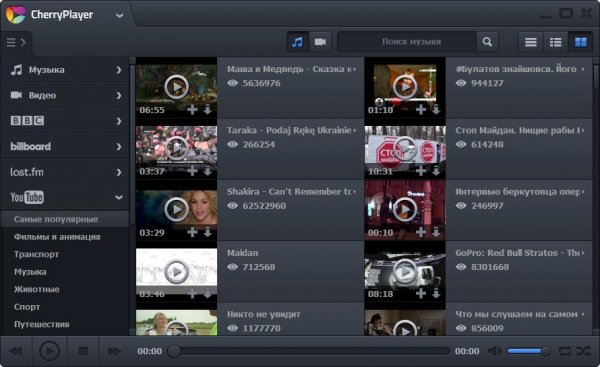Download the Маша и Медведь video
Screen dimensions: 600x367
207,110
